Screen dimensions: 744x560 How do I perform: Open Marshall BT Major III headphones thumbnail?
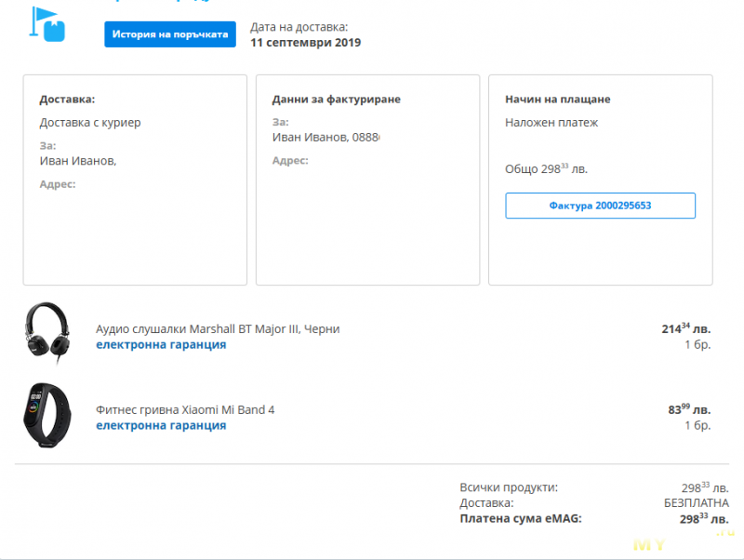(x=47, y=334)
